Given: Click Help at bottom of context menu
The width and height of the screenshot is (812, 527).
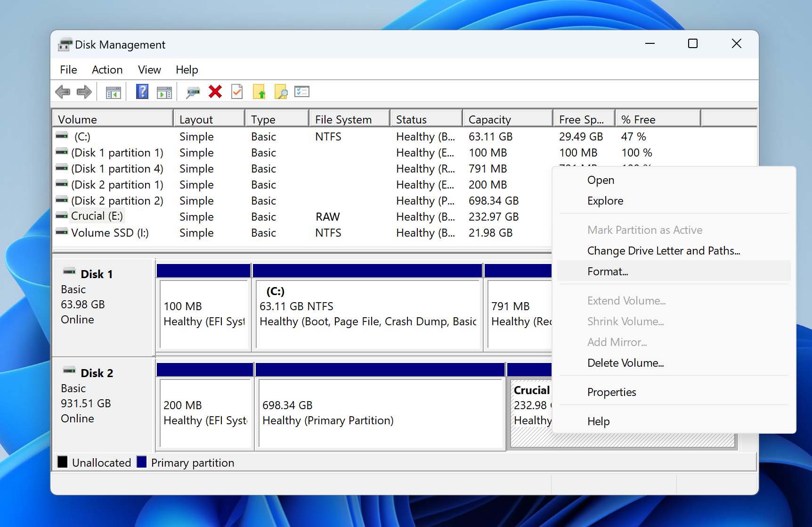Looking at the screenshot, I should [x=674, y=421].
